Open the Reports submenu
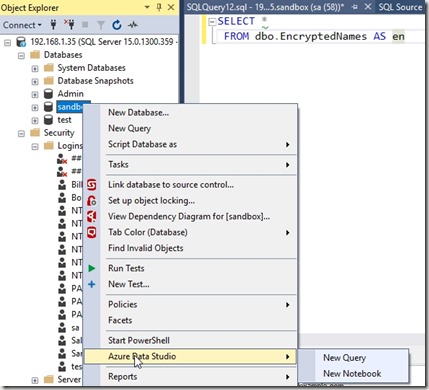The width and height of the screenshot is (429, 390). 190,377
